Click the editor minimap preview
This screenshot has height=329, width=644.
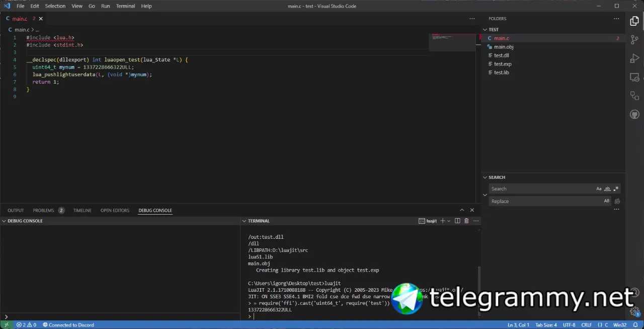click(452, 42)
